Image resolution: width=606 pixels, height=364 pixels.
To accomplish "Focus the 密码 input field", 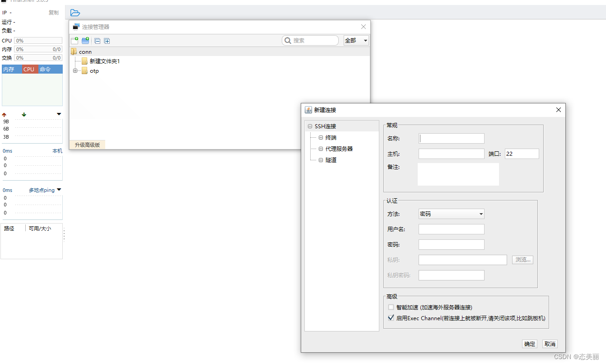I will [x=452, y=245].
